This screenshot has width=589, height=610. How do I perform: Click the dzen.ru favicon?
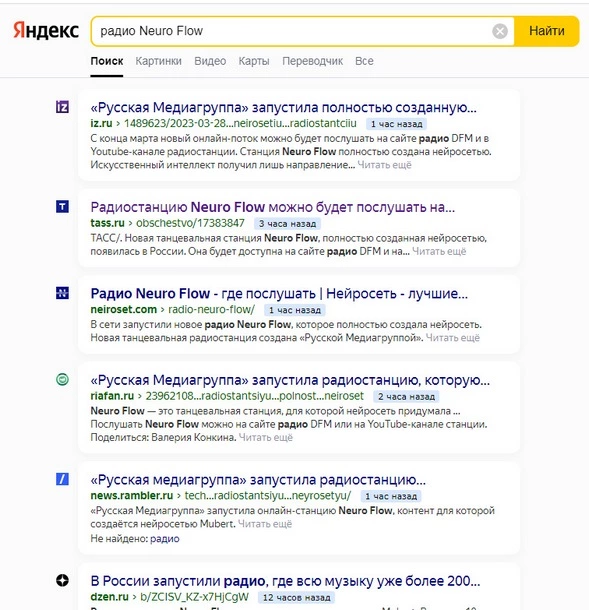(62, 580)
